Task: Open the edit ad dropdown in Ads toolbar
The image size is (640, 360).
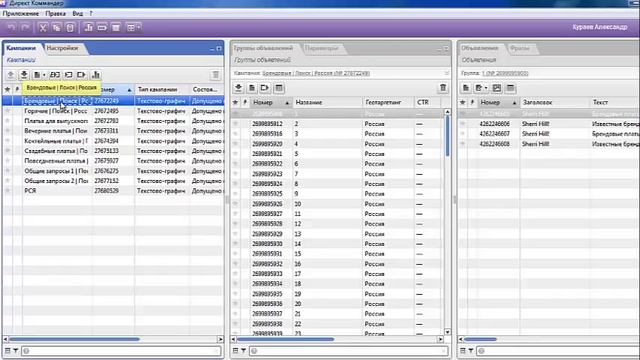Action: tap(481, 88)
